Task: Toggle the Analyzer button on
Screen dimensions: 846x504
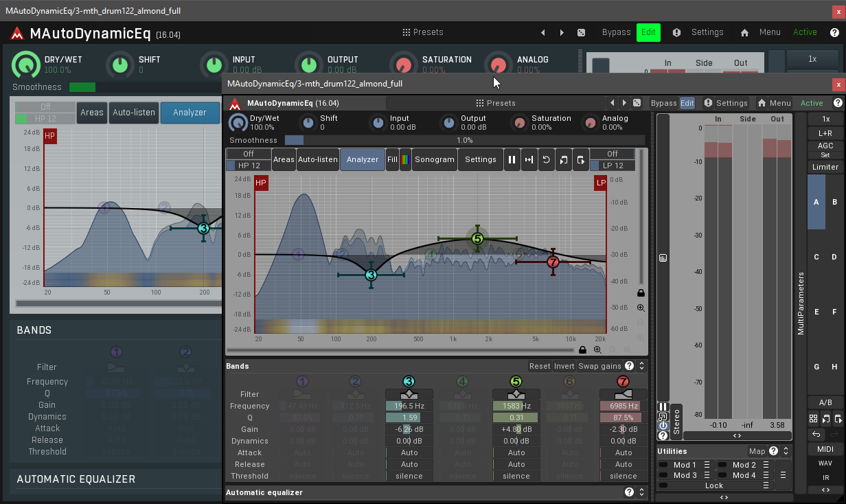Action: (x=363, y=159)
